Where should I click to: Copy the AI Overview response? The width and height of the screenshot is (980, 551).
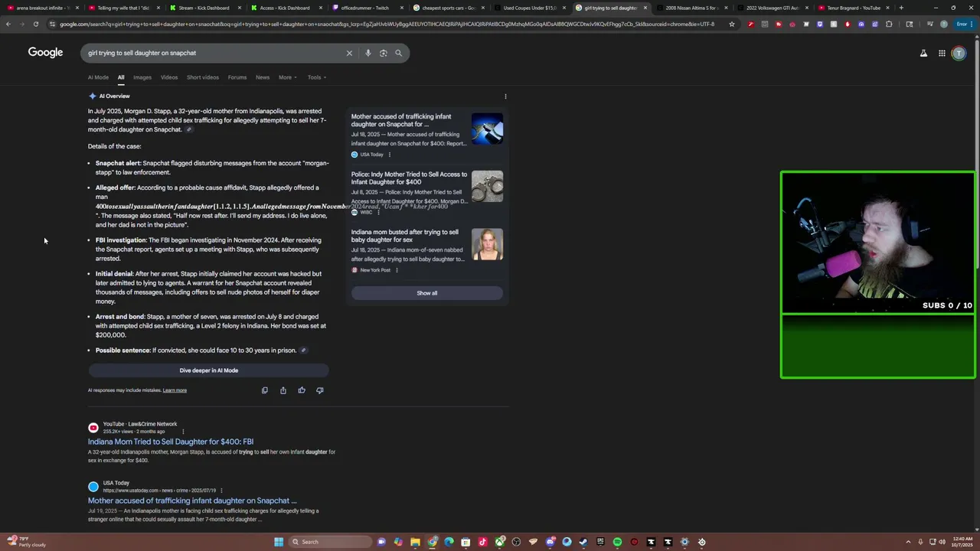click(x=265, y=390)
